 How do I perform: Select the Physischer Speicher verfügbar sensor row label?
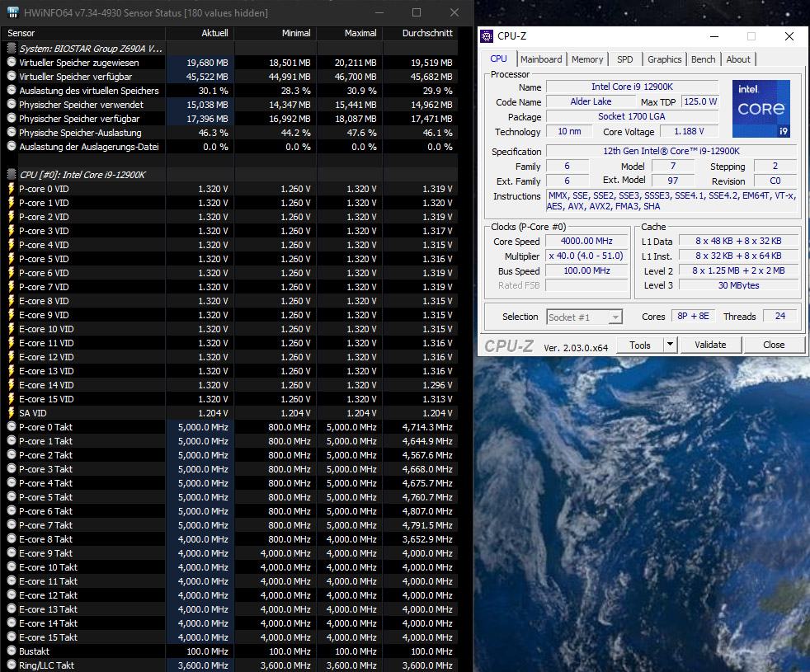tap(79, 118)
